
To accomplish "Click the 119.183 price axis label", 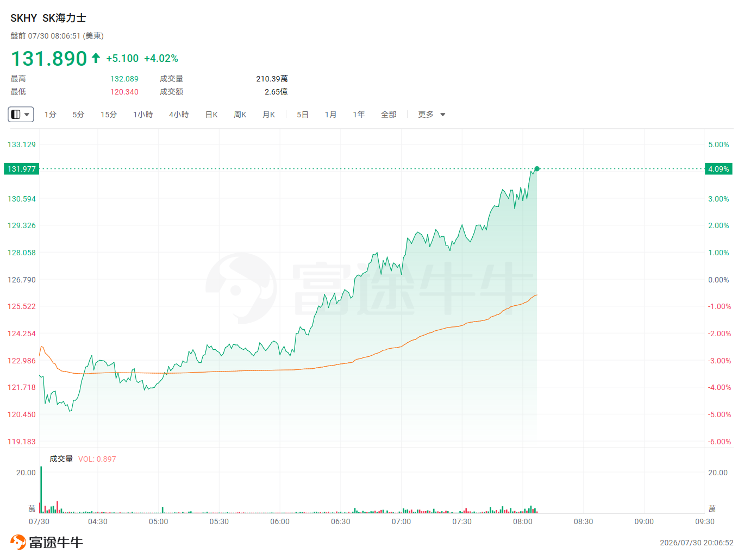I will click(22, 442).
